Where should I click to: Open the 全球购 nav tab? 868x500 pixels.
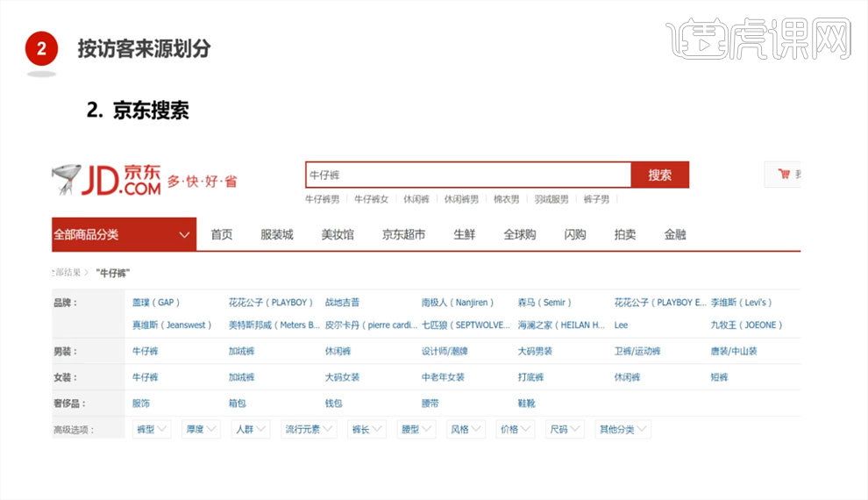(520, 235)
